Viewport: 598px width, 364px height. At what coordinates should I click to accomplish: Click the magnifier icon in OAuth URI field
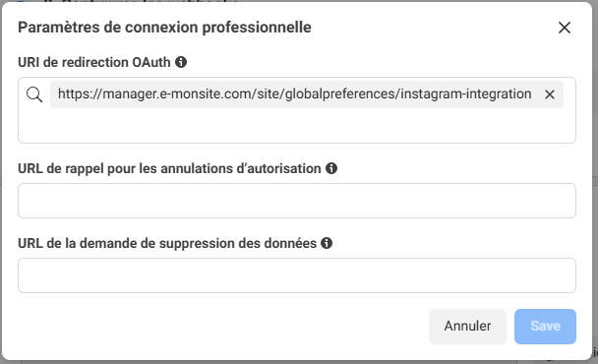pyautogui.click(x=34, y=94)
